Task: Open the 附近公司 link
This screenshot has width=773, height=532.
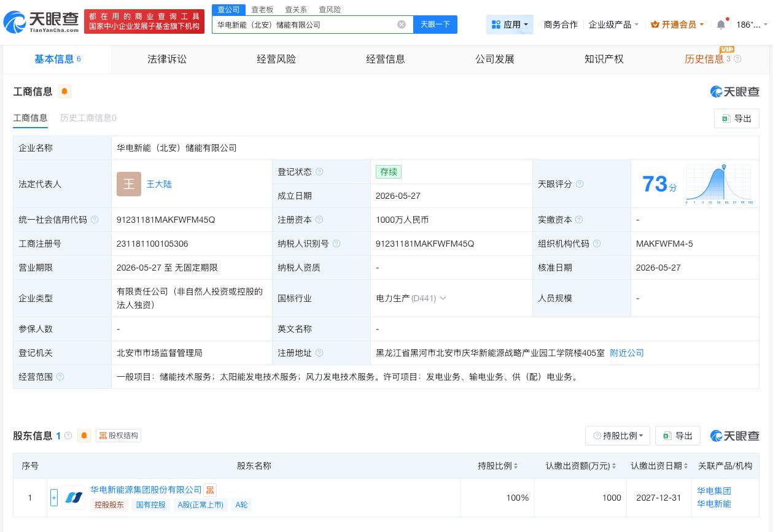Action: coord(627,353)
